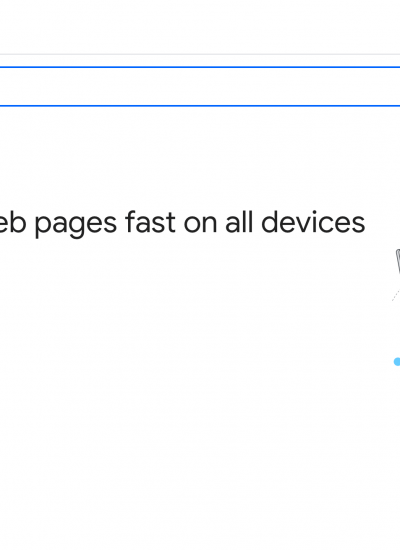Viewport: 400px width, 550px height.
Task: Click the dotted line in the illustration
Action: click(x=396, y=295)
